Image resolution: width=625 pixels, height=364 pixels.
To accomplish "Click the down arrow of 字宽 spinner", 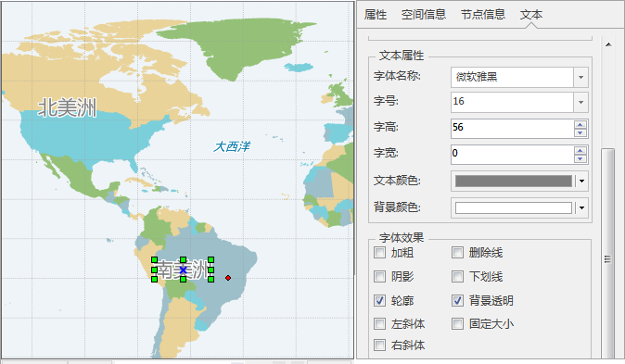I will click(580, 158).
